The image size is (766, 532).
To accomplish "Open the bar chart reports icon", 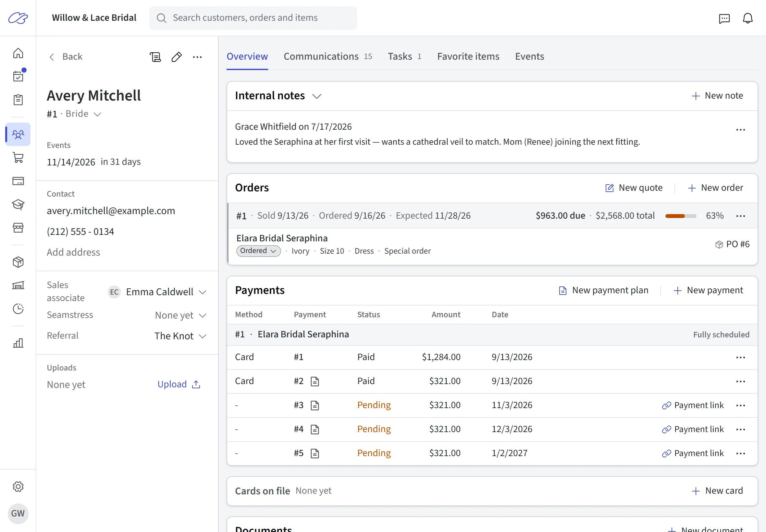I will click(18, 343).
